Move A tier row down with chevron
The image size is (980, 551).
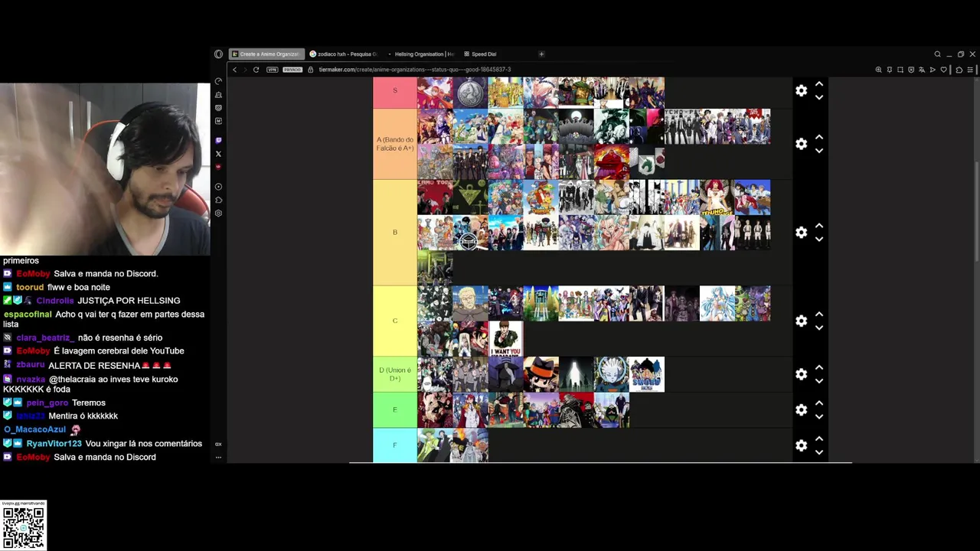(818, 151)
